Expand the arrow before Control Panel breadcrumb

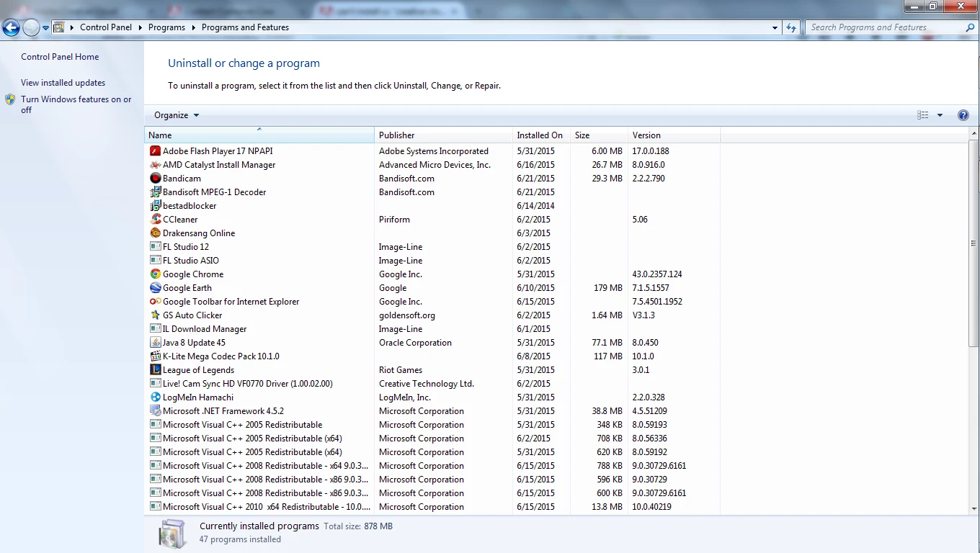[x=72, y=27]
